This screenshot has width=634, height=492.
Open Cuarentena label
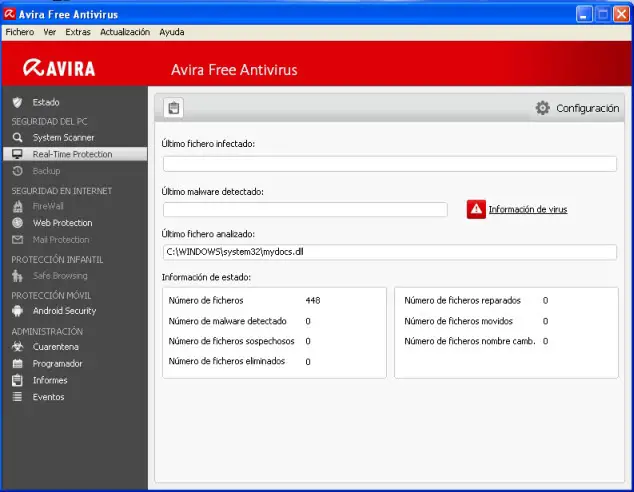[56, 347]
